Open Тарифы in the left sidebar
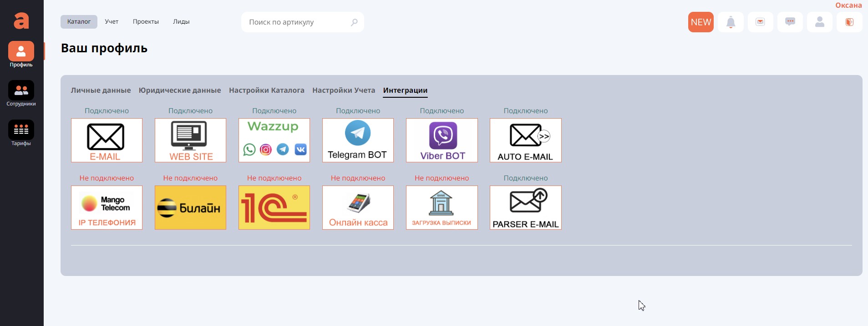 (21, 132)
